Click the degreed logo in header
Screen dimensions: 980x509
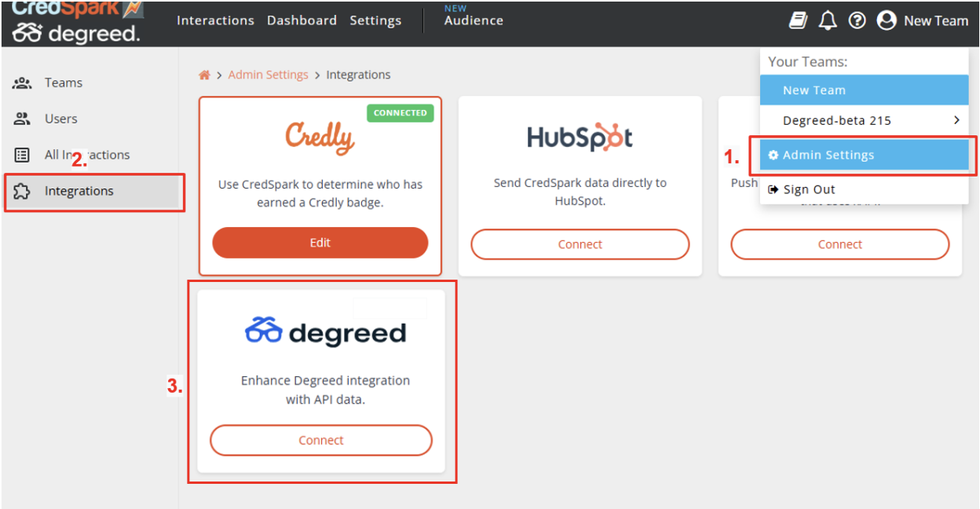[x=76, y=34]
